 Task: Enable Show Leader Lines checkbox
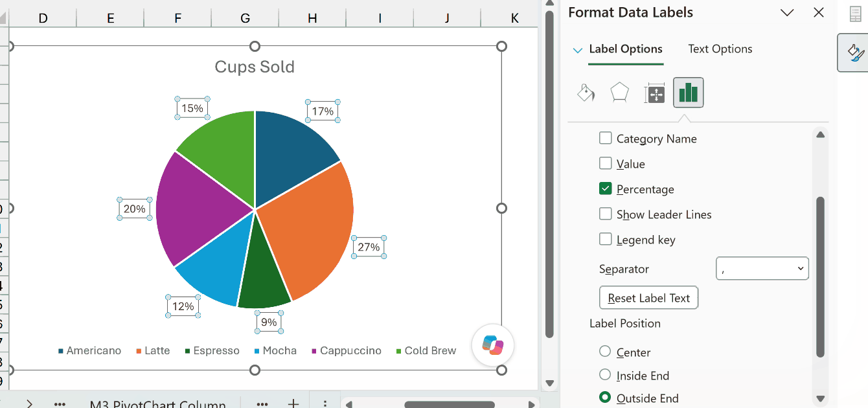coord(606,214)
